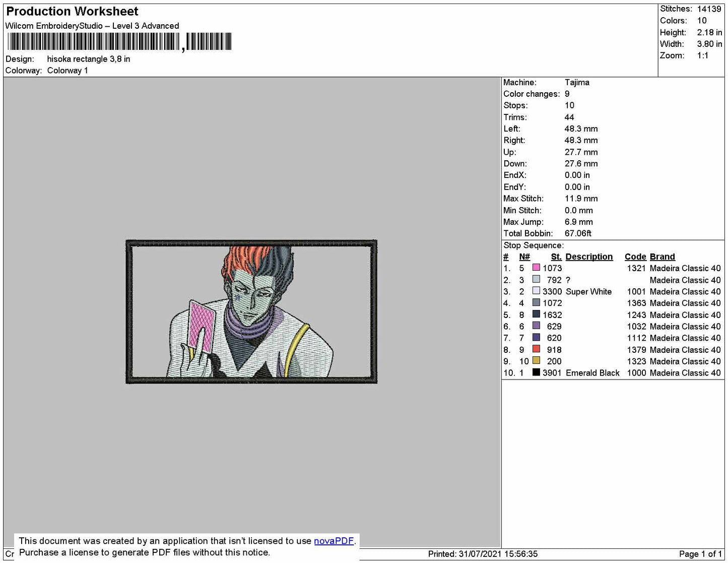Viewport: 728px width, 563px height.
Task: Click the red 918 thread swatch
Action: click(x=536, y=349)
